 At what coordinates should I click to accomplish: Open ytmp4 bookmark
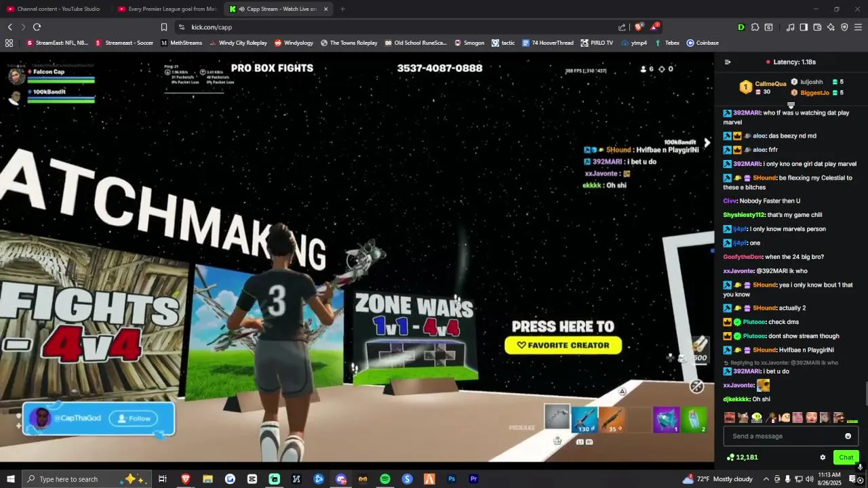[633, 43]
